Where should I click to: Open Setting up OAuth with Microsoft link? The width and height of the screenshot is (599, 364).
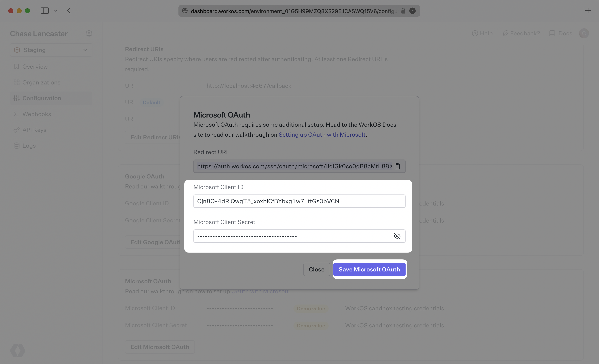point(322,135)
